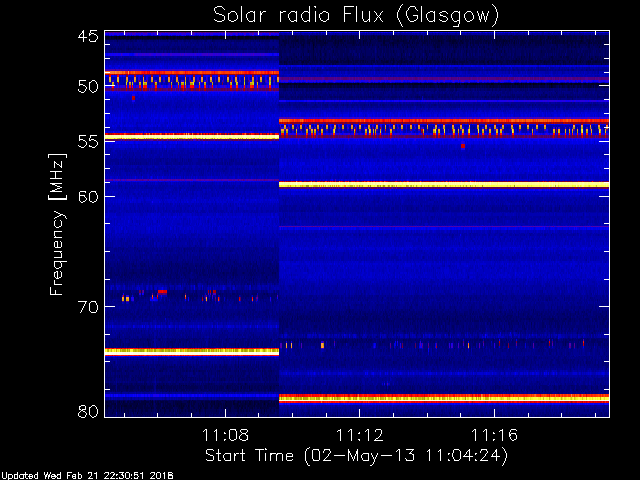Click the y-axis tick label 70
This screenshot has height=480, width=640.
88,307
